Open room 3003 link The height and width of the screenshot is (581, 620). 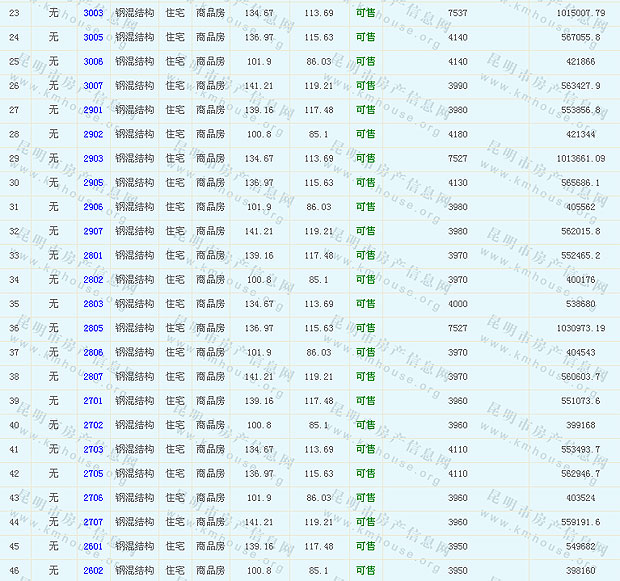(93, 13)
